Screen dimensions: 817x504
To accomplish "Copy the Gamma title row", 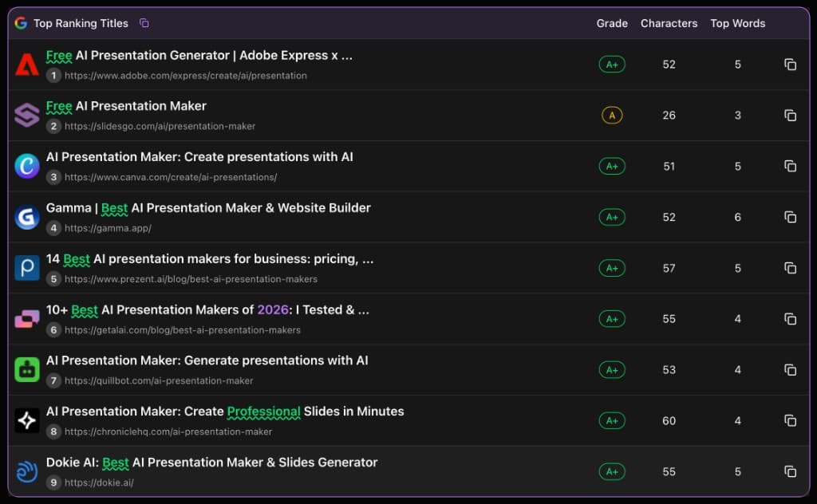I will pos(790,217).
